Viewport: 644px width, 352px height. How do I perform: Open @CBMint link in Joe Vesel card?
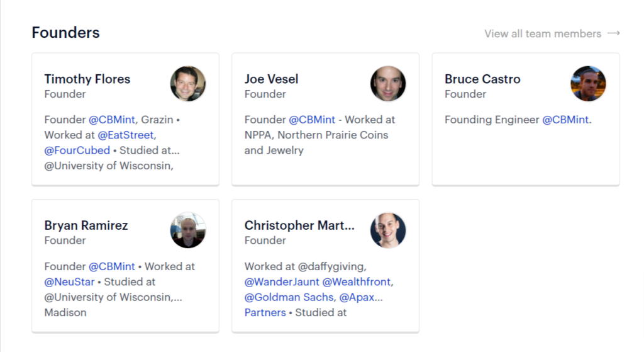pos(312,120)
